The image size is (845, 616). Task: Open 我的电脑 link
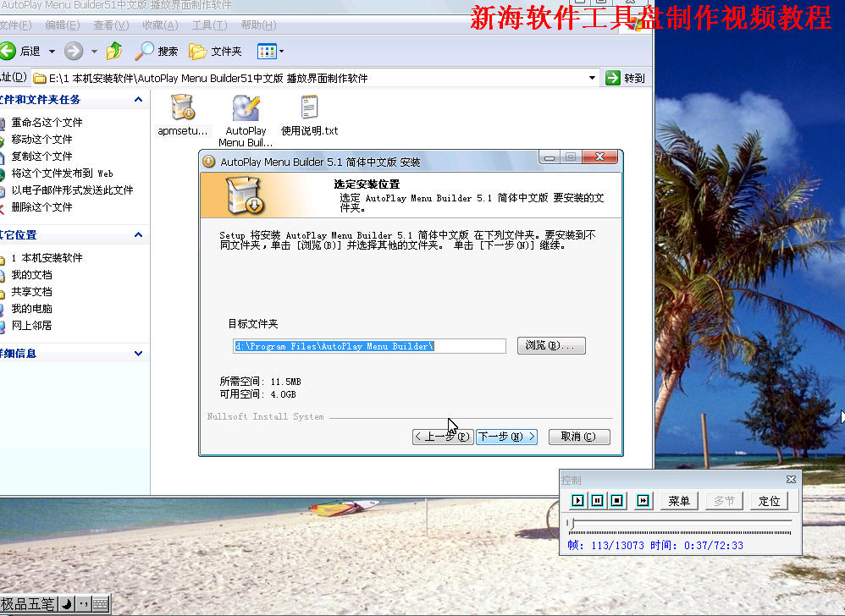pyautogui.click(x=32, y=309)
